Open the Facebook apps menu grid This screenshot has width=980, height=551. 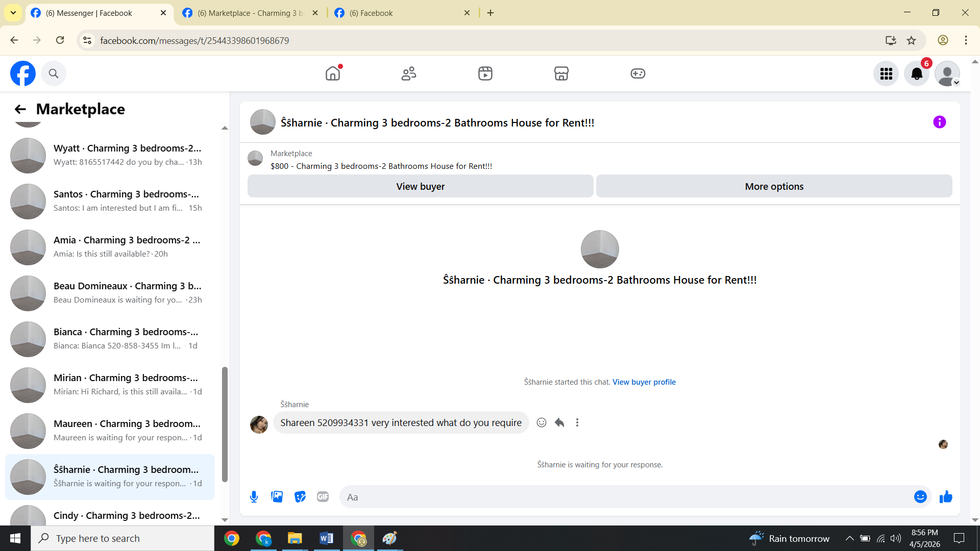point(886,73)
